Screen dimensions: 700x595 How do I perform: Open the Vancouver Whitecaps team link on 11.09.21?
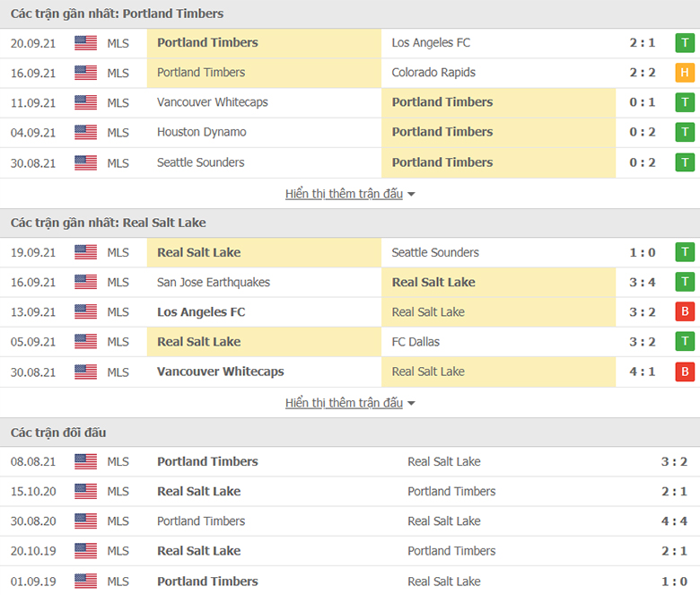point(213,102)
